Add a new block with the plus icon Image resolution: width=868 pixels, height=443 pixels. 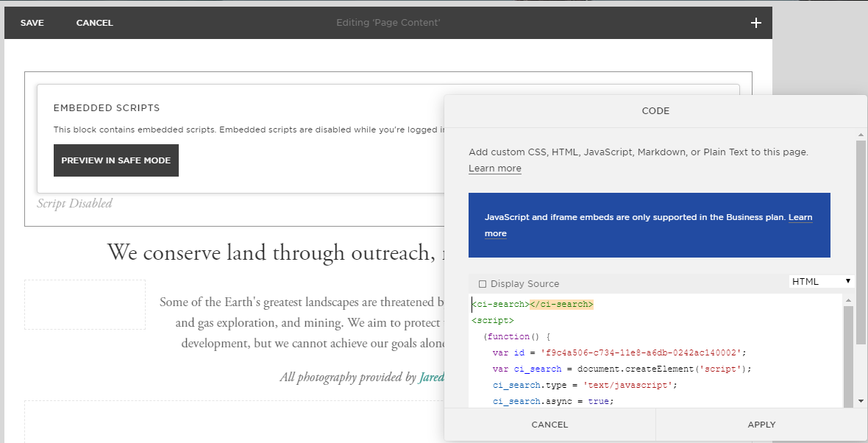click(755, 22)
